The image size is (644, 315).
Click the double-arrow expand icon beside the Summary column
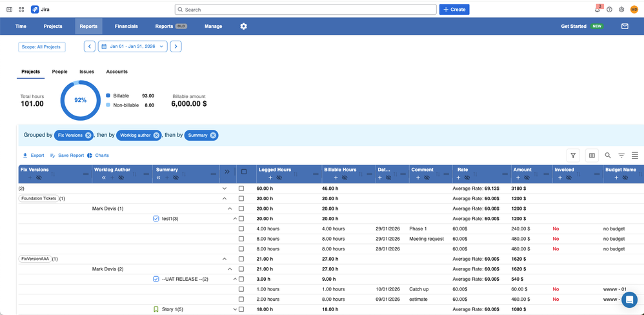[227, 172]
